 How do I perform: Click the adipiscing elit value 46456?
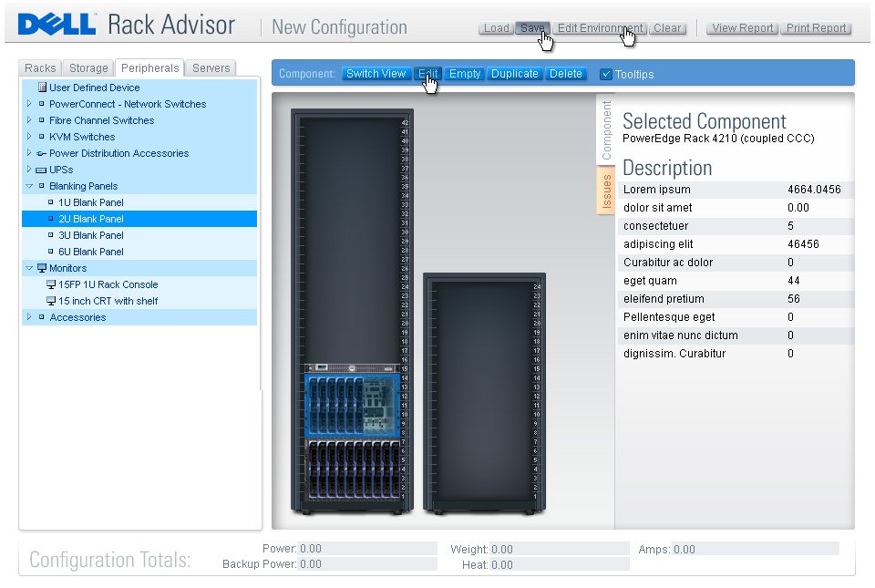(x=803, y=244)
